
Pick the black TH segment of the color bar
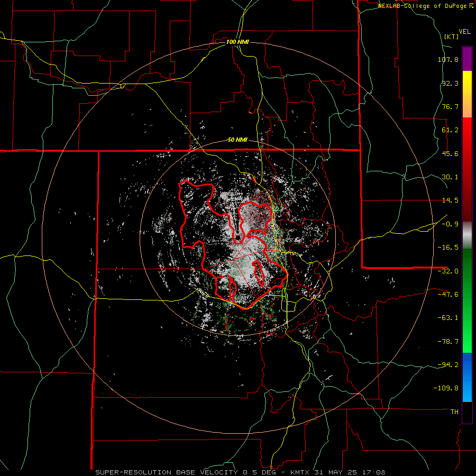tap(467, 412)
